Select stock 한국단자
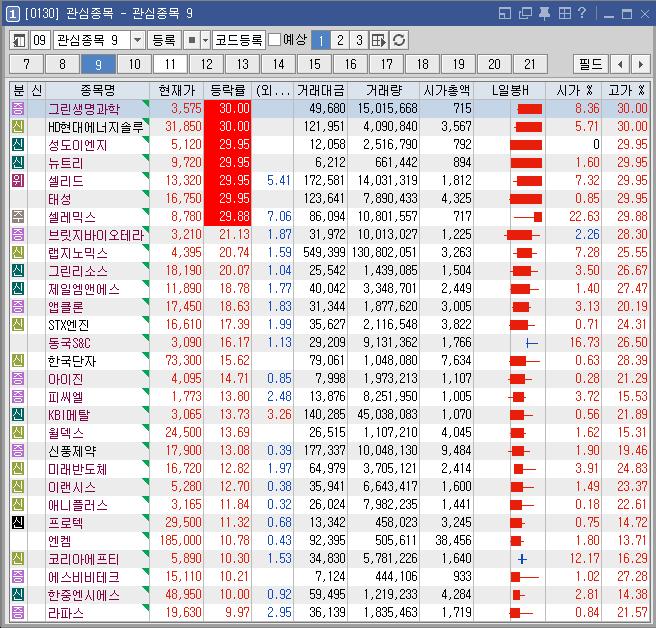The image size is (656, 628). tap(72, 361)
